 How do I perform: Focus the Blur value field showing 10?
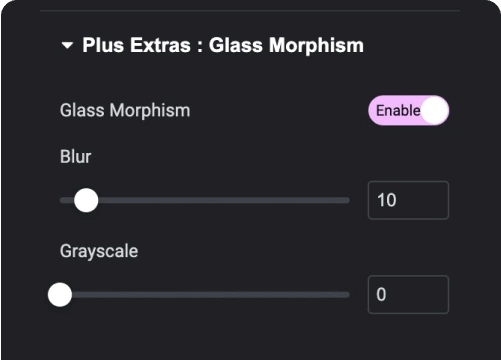coord(408,200)
